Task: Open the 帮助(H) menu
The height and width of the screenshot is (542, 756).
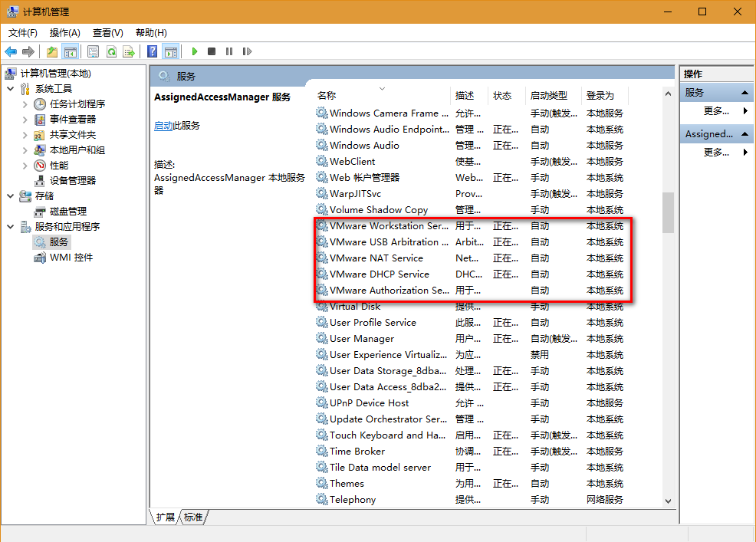Action: 151,33
